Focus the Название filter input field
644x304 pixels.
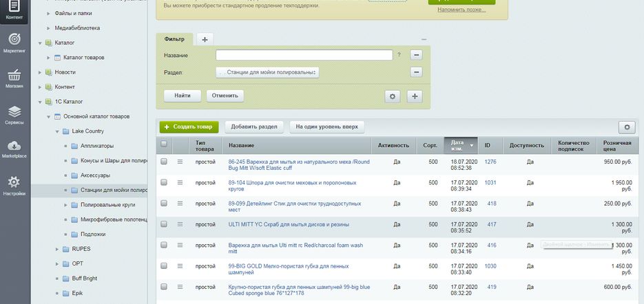[304, 55]
